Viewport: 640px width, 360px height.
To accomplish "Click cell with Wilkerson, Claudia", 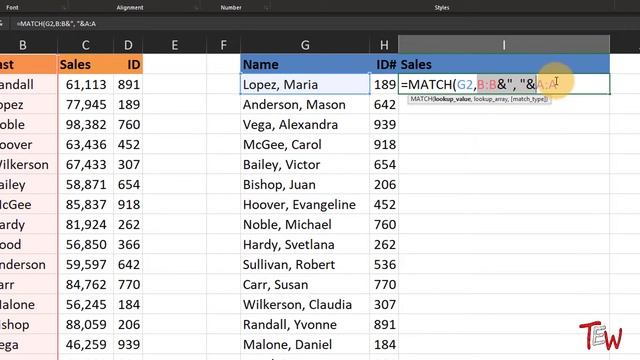I will point(305,304).
